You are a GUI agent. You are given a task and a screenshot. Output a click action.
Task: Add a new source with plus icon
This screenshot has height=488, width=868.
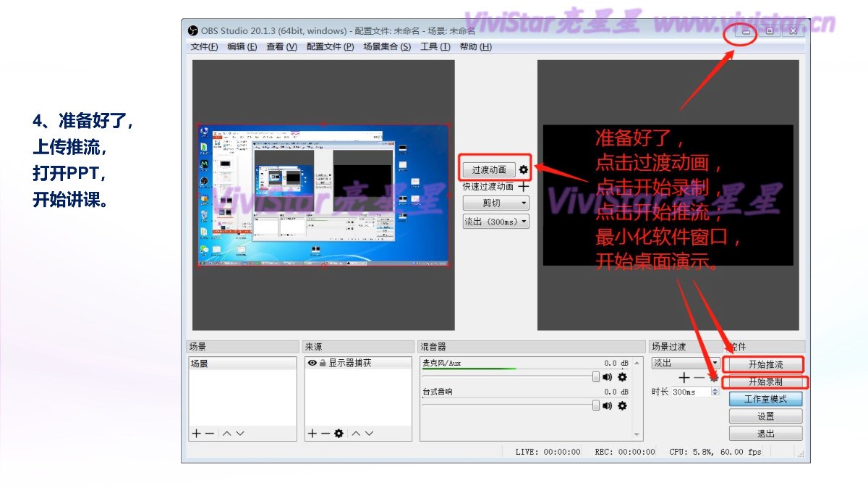click(312, 433)
